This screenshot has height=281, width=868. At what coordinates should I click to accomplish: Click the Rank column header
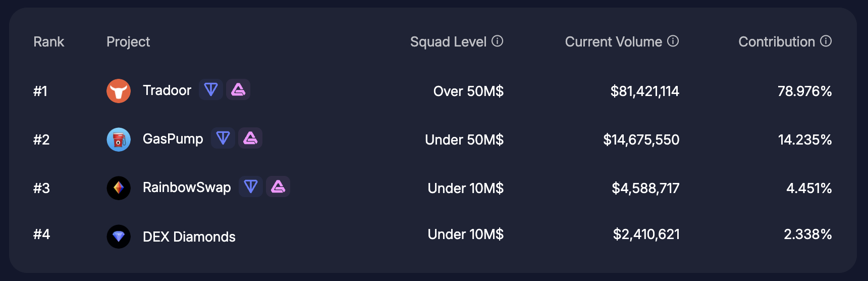click(49, 41)
